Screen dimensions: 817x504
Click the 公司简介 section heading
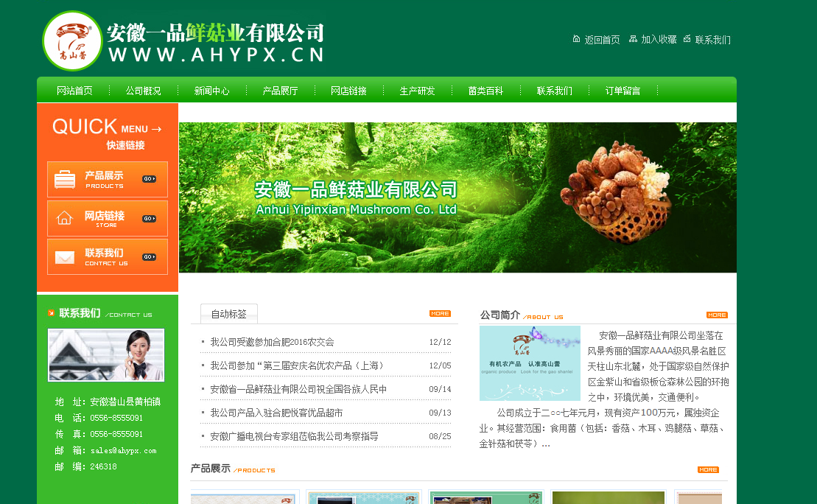(500, 315)
